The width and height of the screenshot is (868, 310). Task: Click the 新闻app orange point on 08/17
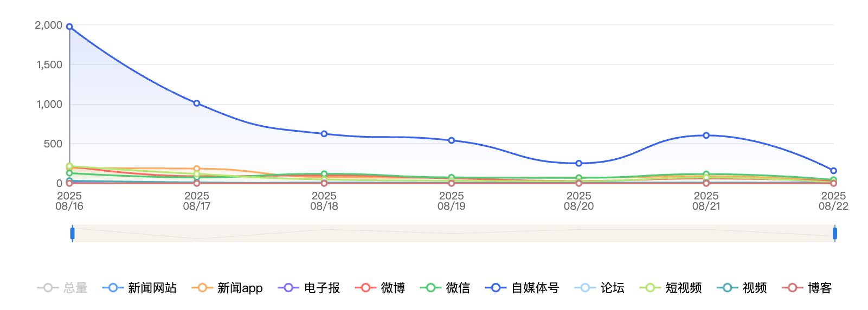click(x=197, y=169)
